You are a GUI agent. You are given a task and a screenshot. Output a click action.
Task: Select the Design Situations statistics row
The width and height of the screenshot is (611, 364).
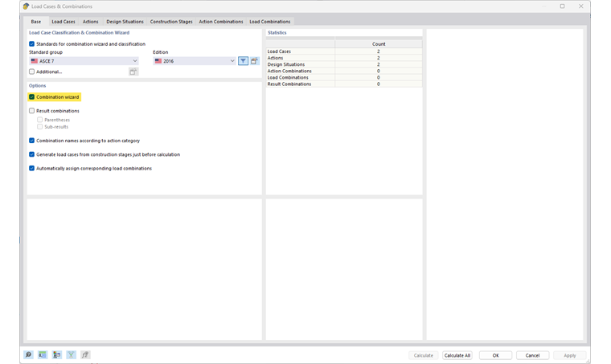(x=344, y=64)
